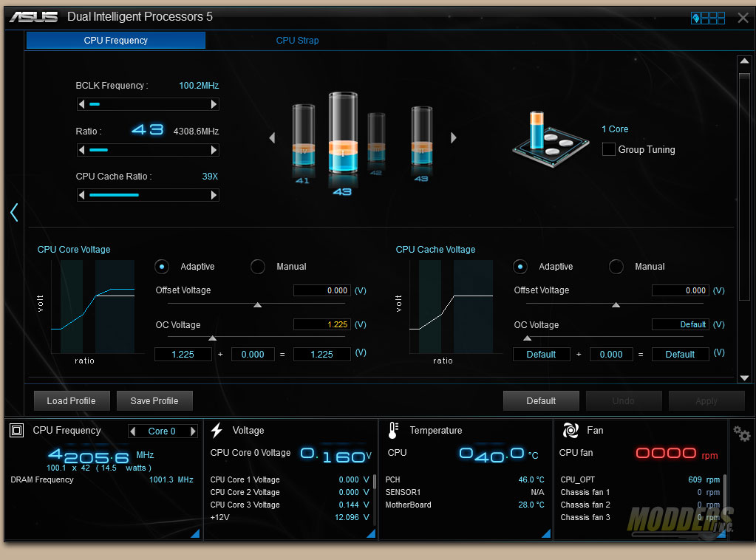Expand the Temperature panel corner triangle
756x560 pixels.
[x=546, y=534]
